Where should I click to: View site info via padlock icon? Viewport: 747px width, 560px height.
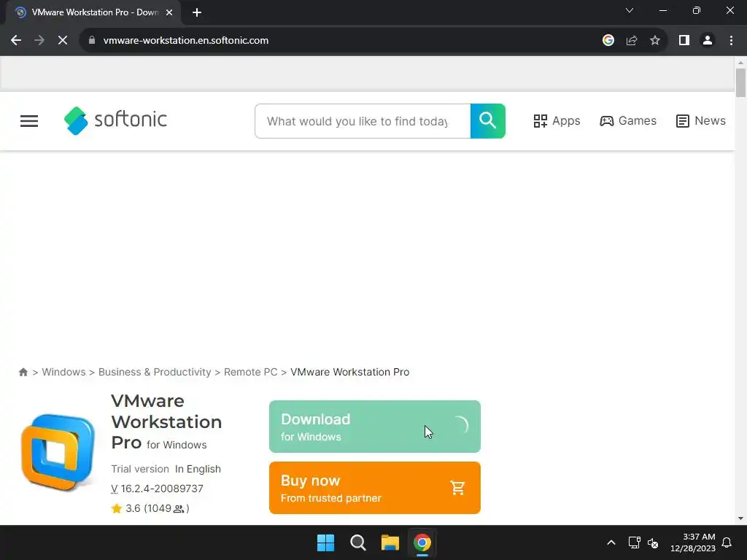(x=92, y=41)
